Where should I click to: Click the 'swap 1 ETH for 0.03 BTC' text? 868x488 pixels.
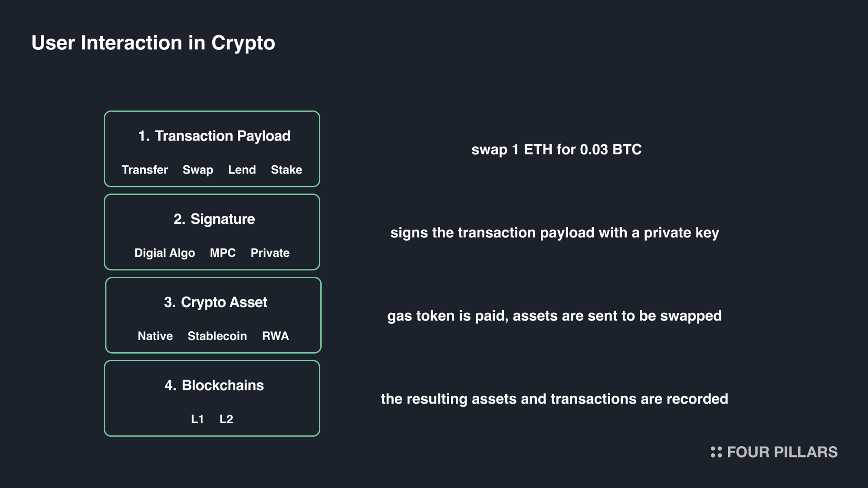pos(556,150)
